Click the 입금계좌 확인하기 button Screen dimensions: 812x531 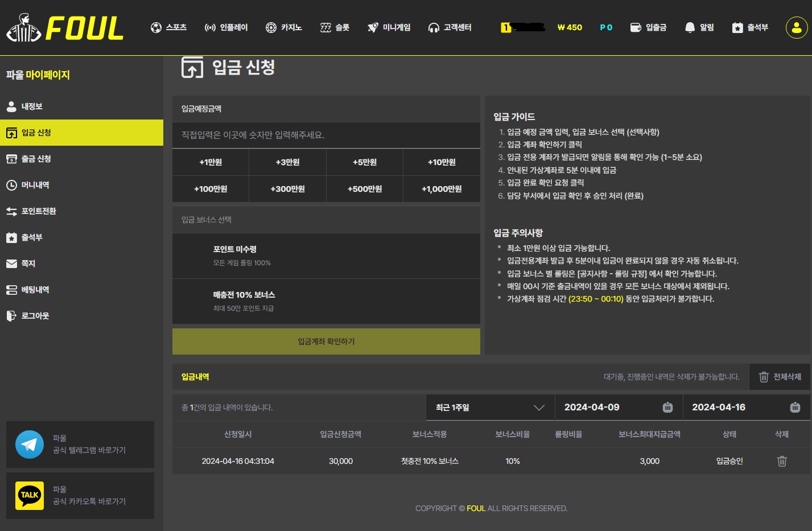[326, 341]
